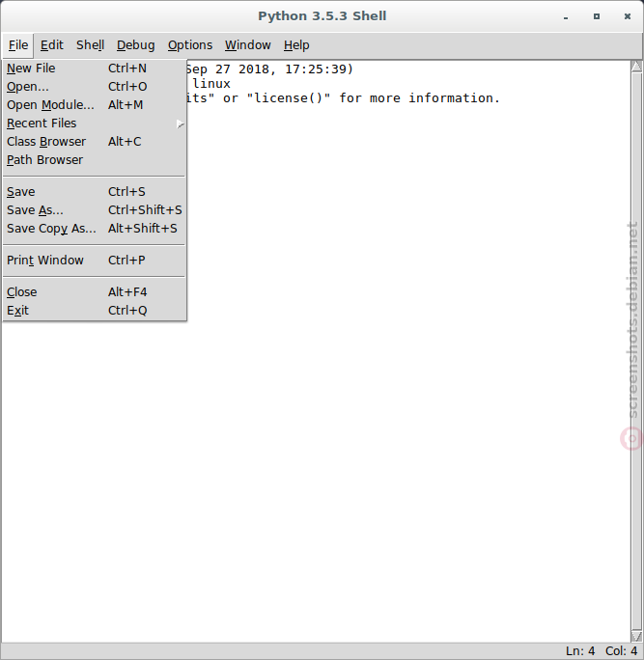Choose Save Copy As... entry
644x660 pixels.
[x=95, y=229]
